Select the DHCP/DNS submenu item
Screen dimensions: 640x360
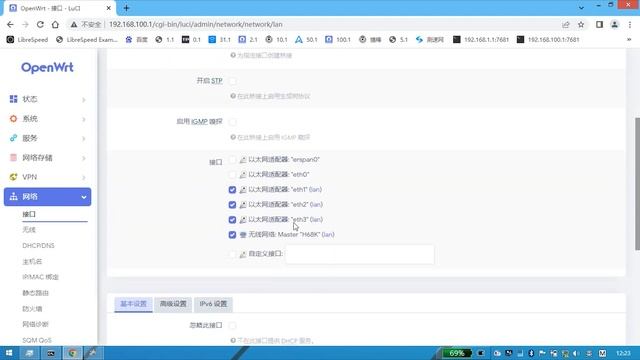38,245
